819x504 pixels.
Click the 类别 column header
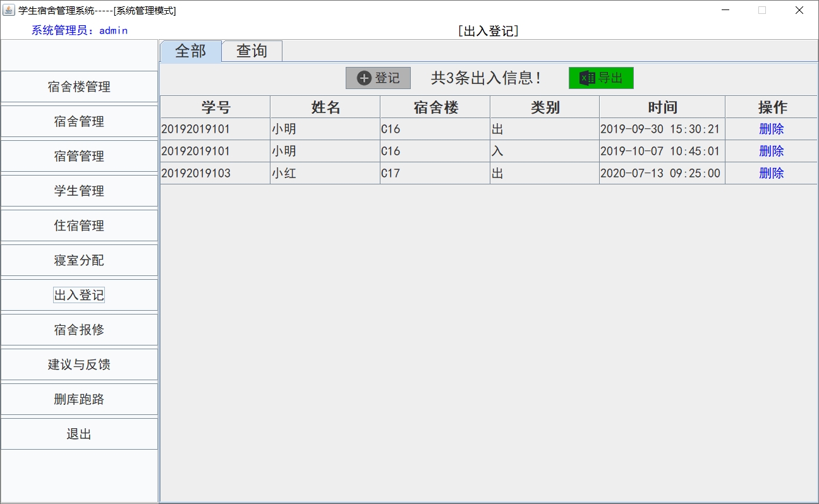pyautogui.click(x=545, y=107)
